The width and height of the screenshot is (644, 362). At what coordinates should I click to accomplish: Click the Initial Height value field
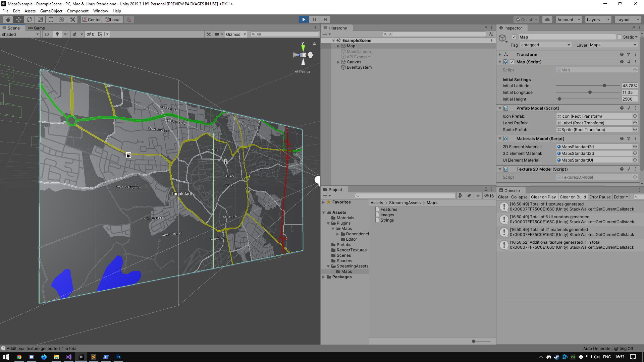(x=629, y=99)
